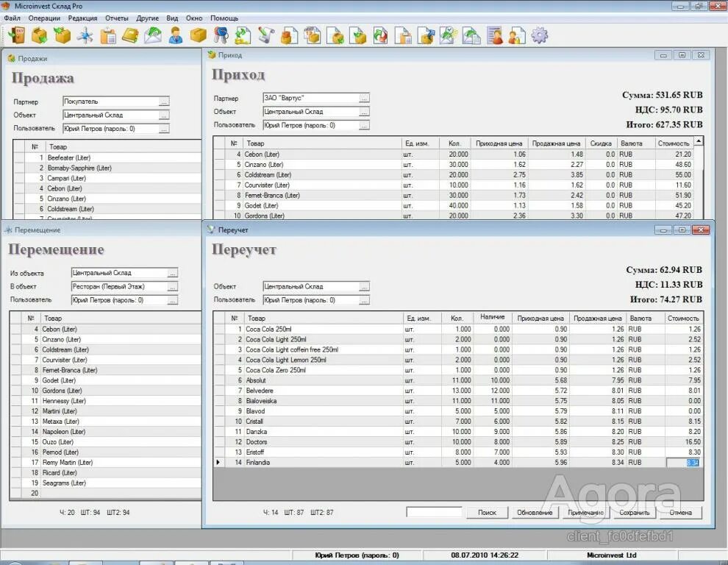
Task: Open Объект picker in Приход window
Action: [365, 112]
